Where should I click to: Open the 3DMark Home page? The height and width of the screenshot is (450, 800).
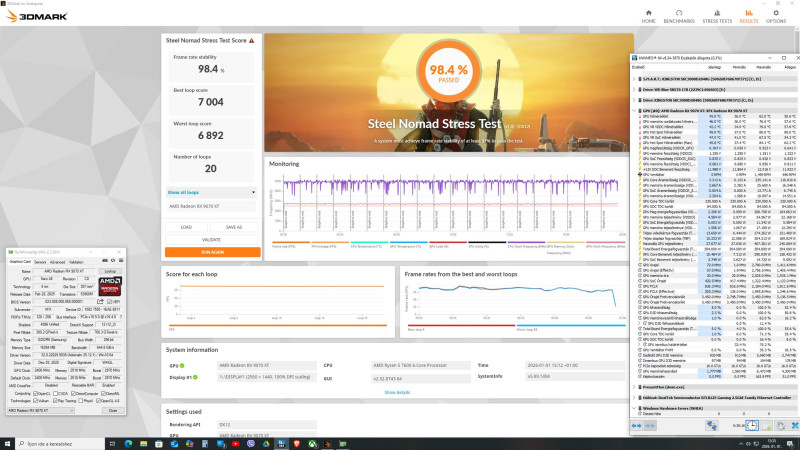tap(648, 16)
